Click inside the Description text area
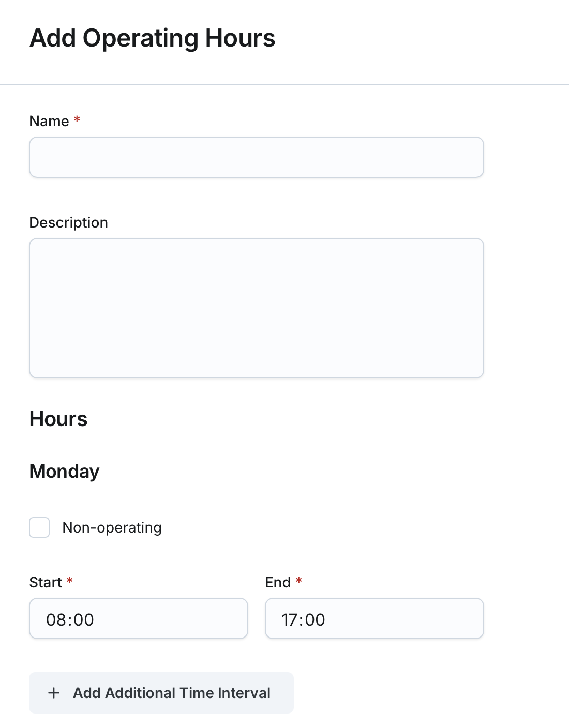Image resolution: width=569 pixels, height=728 pixels. point(256,308)
